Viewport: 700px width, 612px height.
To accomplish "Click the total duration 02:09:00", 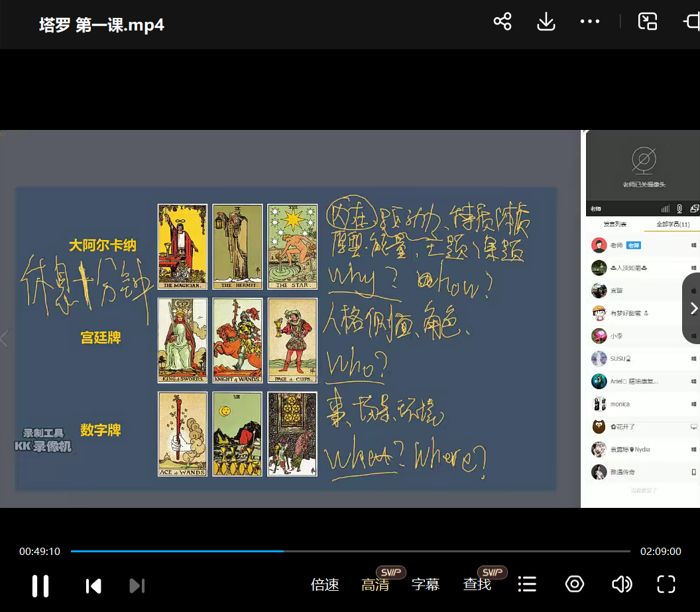I will tap(661, 551).
